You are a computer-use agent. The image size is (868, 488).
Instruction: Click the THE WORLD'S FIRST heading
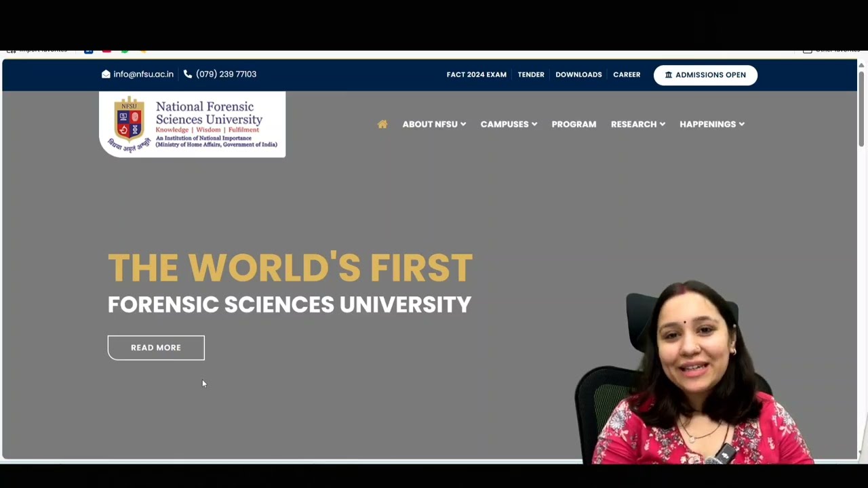pos(290,267)
